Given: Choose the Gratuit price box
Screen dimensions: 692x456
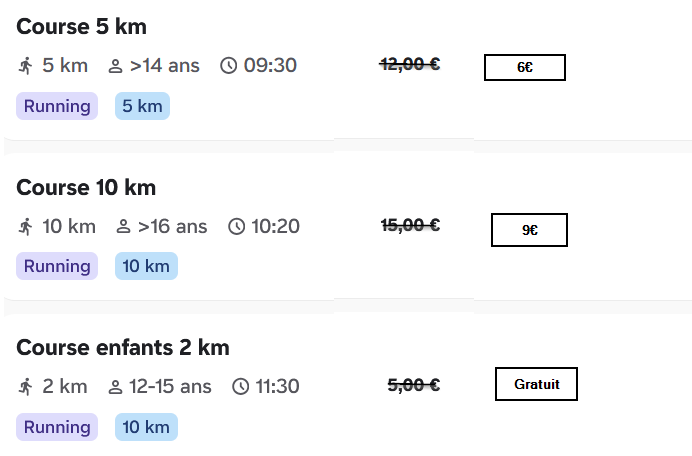Looking at the screenshot, I should 536,384.
